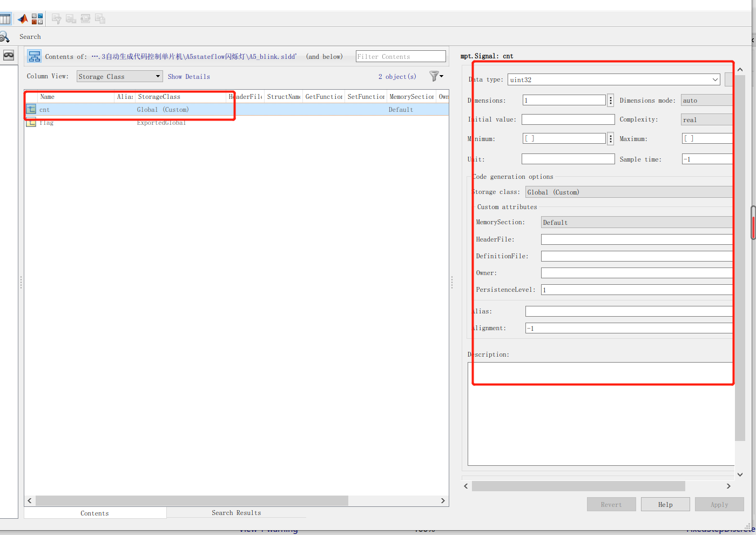Click the second greyed toolbar icon
The image size is (756, 535).
tap(71, 19)
